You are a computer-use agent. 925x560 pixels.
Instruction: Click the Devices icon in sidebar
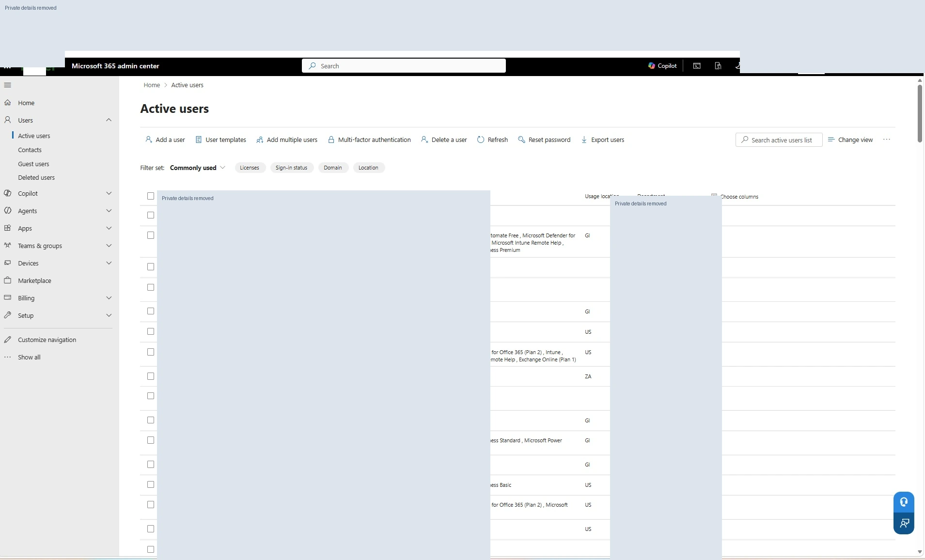click(x=7, y=263)
